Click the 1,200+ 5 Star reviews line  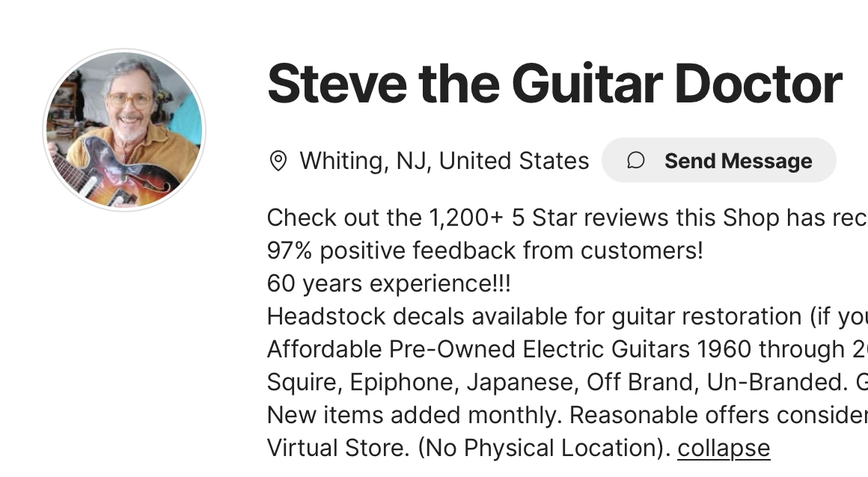click(566, 218)
